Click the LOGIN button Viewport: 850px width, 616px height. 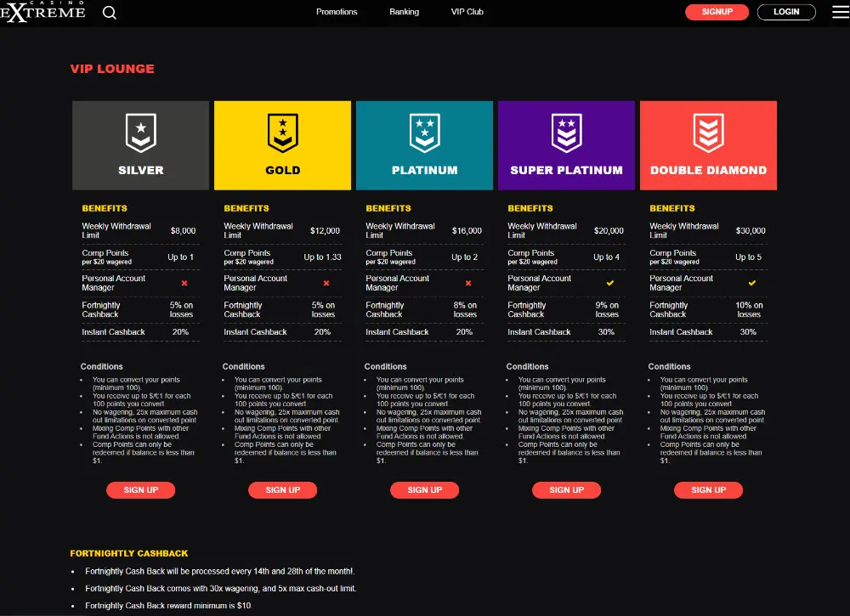[x=786, y=12]
